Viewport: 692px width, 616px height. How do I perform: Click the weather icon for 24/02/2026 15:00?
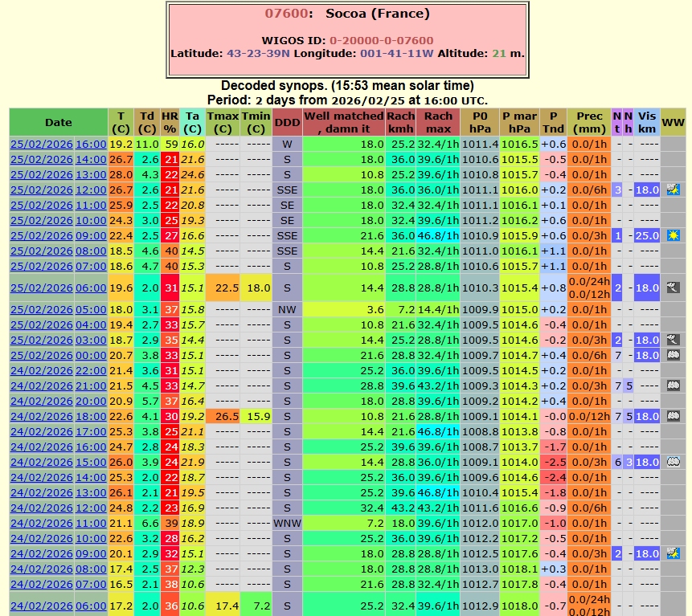click(673, 462)
